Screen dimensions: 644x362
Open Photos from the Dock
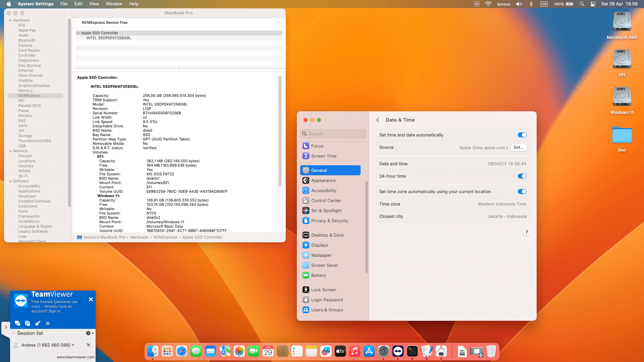coord(239,351)
